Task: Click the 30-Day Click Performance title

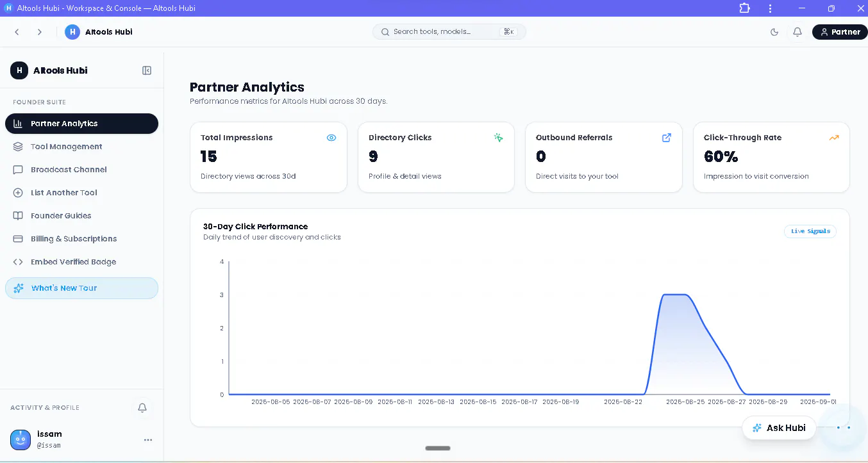Action: point(256,227)
